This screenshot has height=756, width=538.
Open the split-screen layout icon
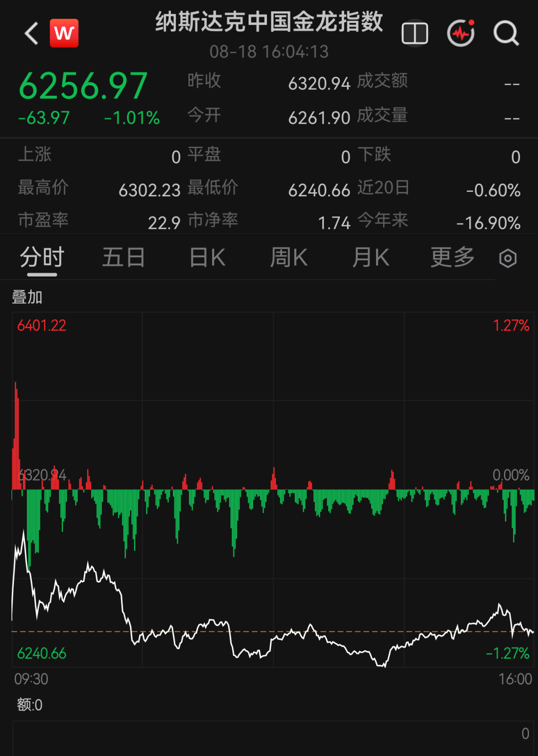pos(414,33)
